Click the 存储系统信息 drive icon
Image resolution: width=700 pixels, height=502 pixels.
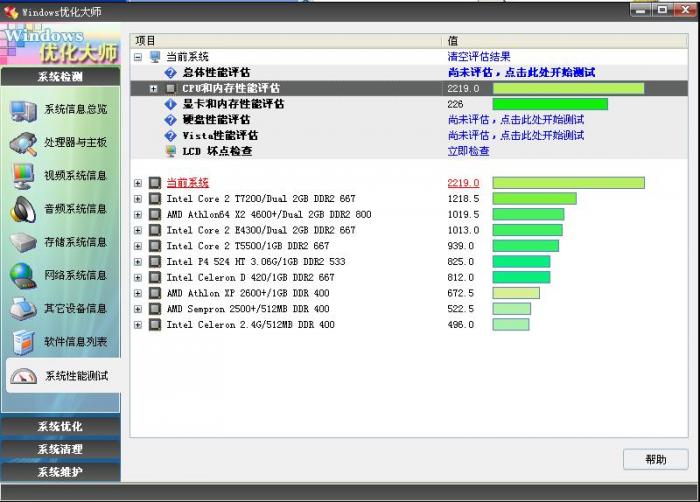(23, 243)
